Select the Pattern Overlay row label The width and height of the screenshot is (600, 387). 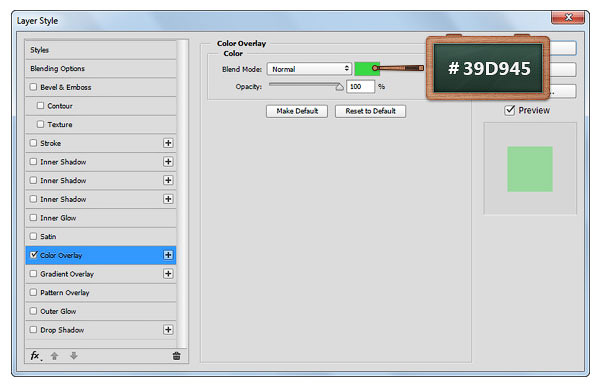(65, 293)
